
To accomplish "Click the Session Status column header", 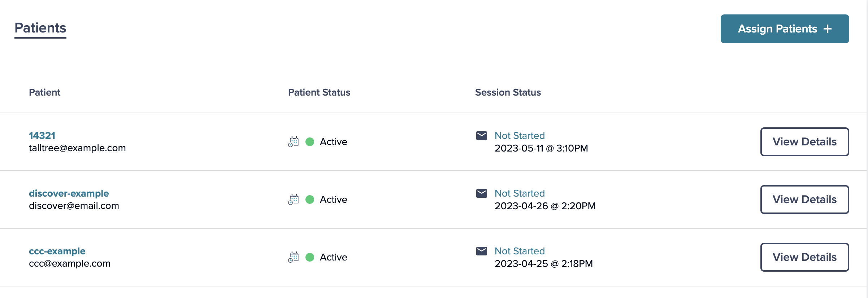I will coord(508,92).
